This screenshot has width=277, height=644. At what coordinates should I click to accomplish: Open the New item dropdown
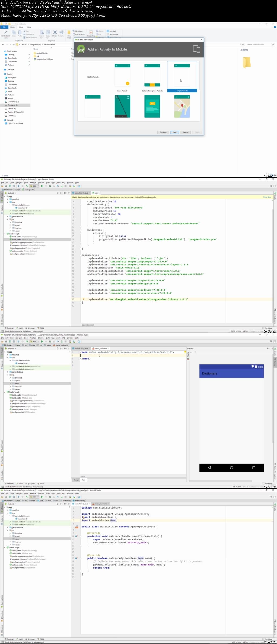click(78, 31)
